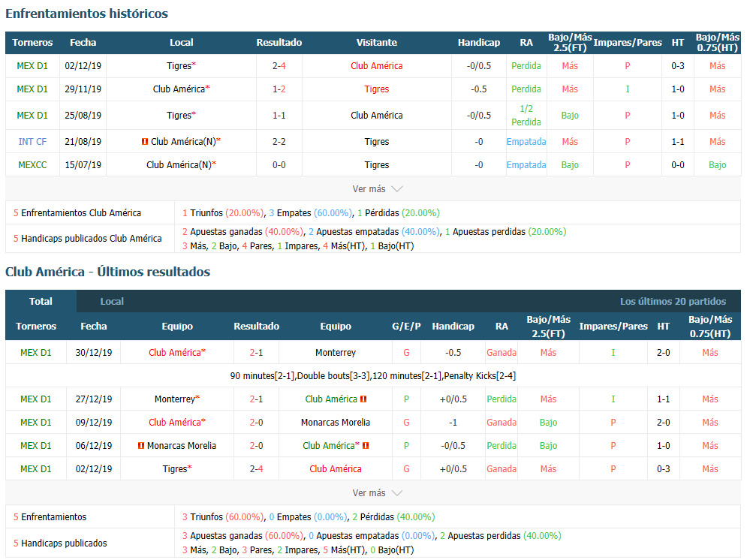
Task: Click penalty kicks detail line '90 minutes[2-1]'
Action: (373, 376)
